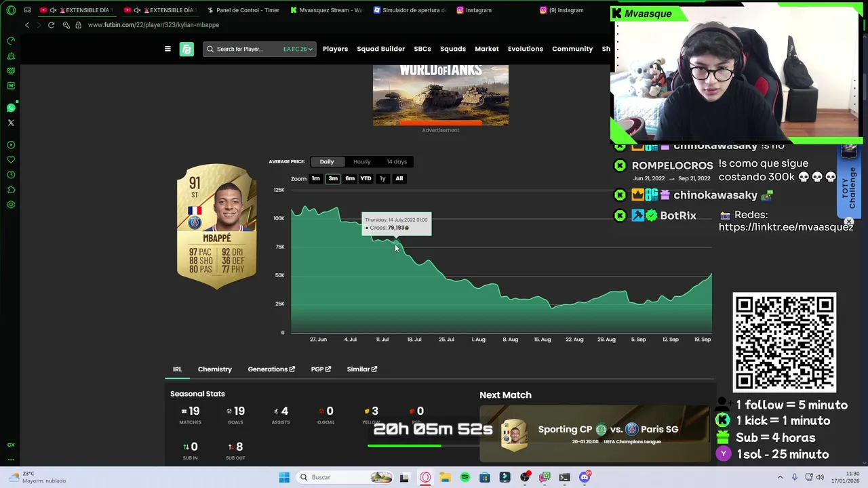
Task: Set chart zoom to 1m
Action: 315,178
